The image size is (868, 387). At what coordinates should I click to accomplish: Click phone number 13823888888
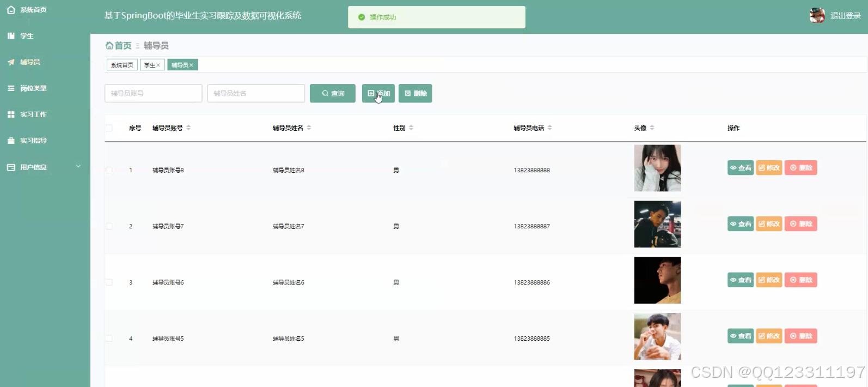click(532, 170)
